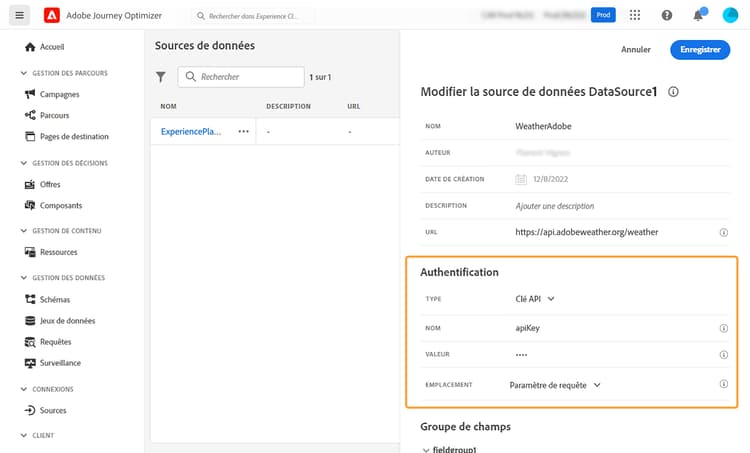Click the Requêtes query icon

(30, 342)
